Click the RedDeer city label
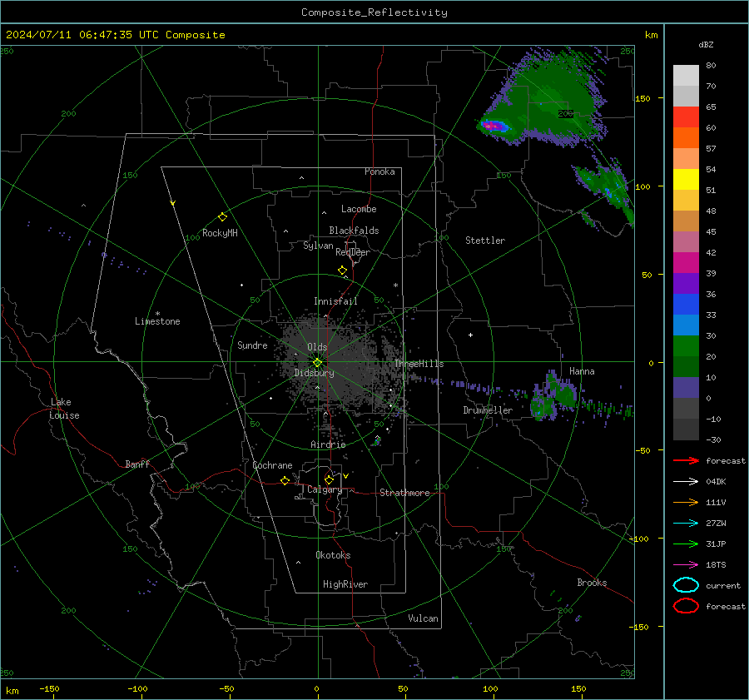Screen dimensions: 749x700 353,252
